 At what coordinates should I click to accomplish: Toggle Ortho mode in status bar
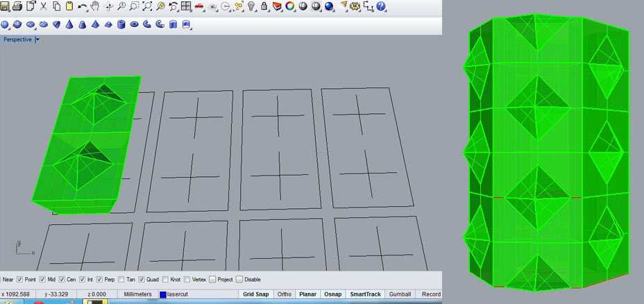pyautogui.click(x=285, y=294)
